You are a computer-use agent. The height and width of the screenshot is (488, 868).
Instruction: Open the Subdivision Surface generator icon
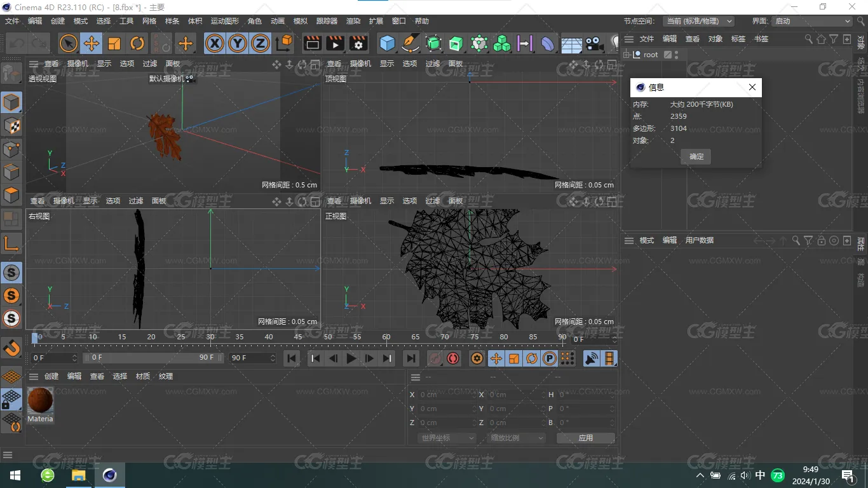pyautogui.click(x=433, y=43)
